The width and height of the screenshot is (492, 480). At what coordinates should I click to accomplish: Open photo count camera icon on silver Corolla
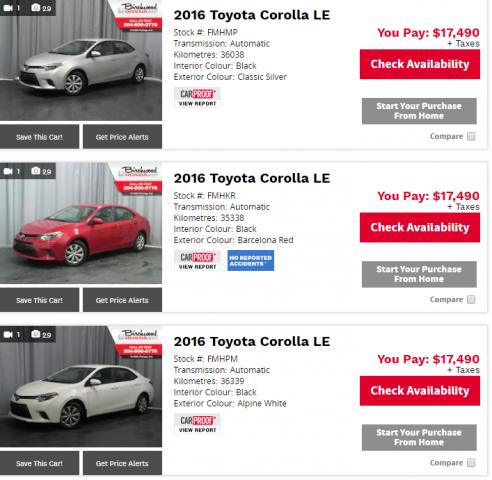coord(35,7)
